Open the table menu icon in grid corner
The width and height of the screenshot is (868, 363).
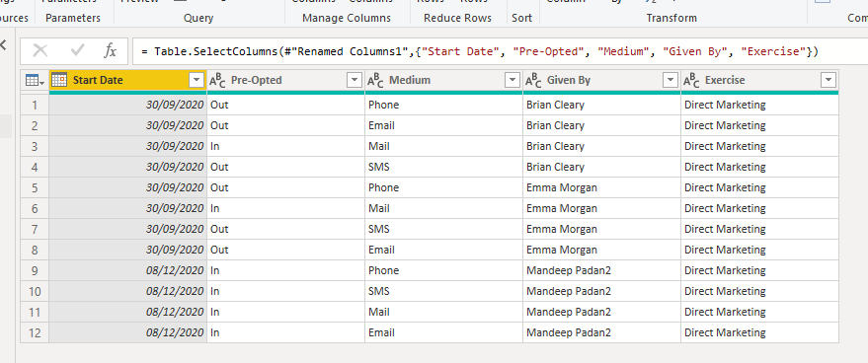pos(35,80)
